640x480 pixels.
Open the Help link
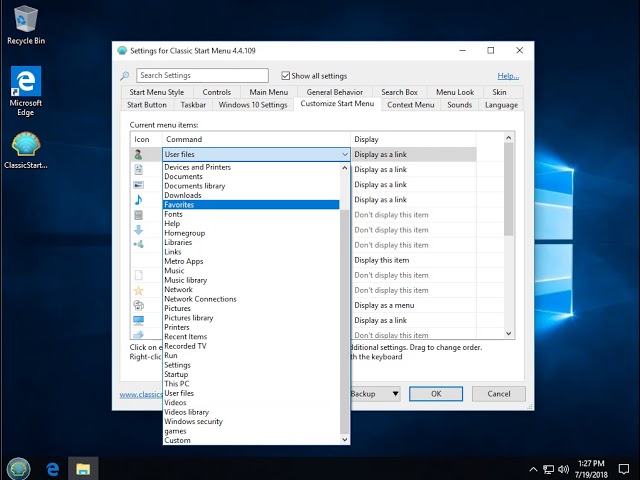click(508, 76)
